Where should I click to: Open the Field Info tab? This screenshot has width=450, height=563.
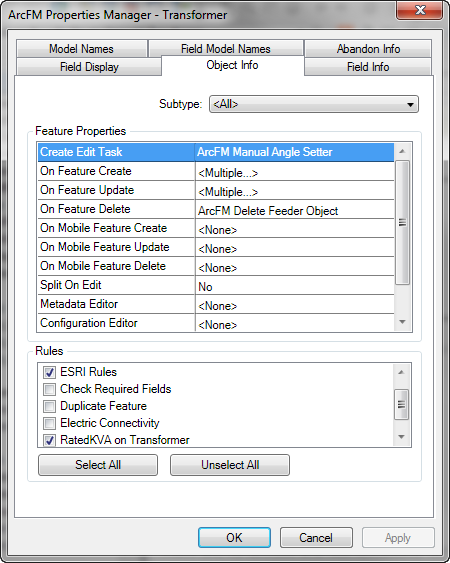pos(368,67)
